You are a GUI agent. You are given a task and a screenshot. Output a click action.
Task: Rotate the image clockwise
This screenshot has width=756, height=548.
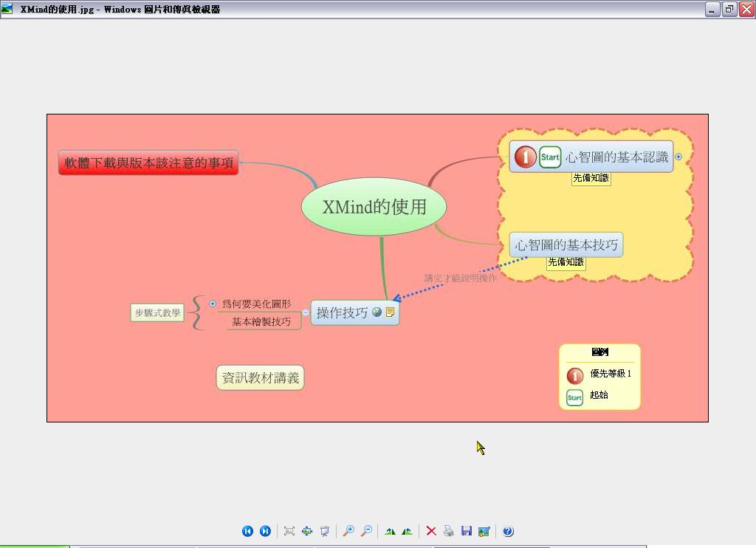(x=390, y=531)
